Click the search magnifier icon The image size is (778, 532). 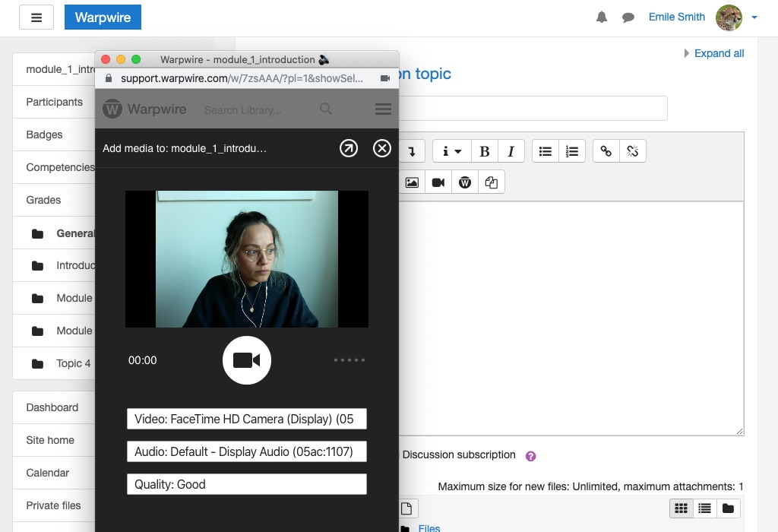coord(326,109)
